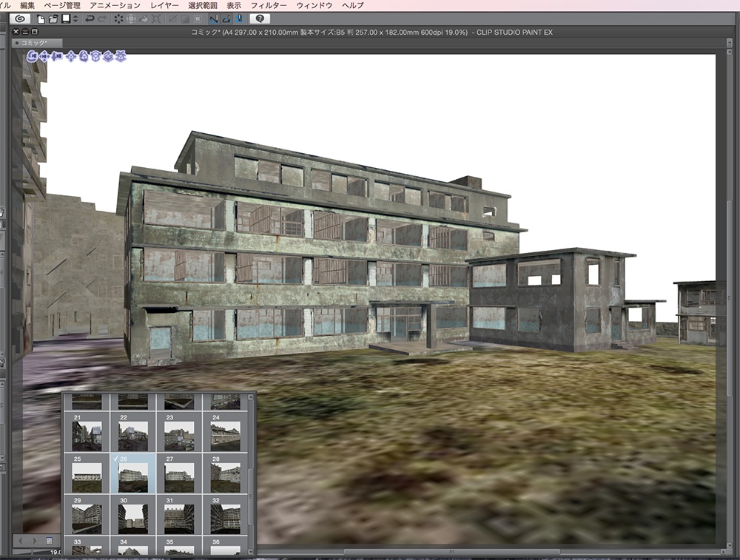This screenshot has width=740, height=560.
Task: Select the object rotate 3D icon
Action: (x=84, y=57)
